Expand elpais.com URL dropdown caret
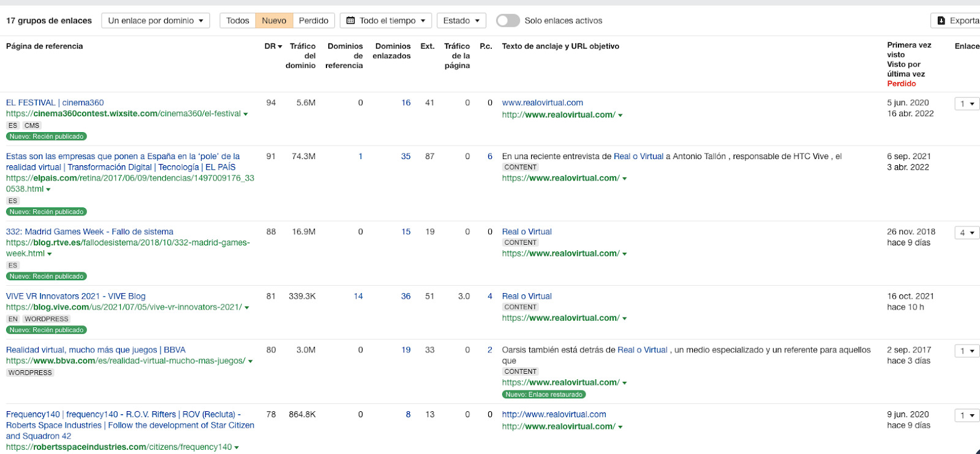The width and height of the screenshot is (980, 454). click(x=48, y=190)
